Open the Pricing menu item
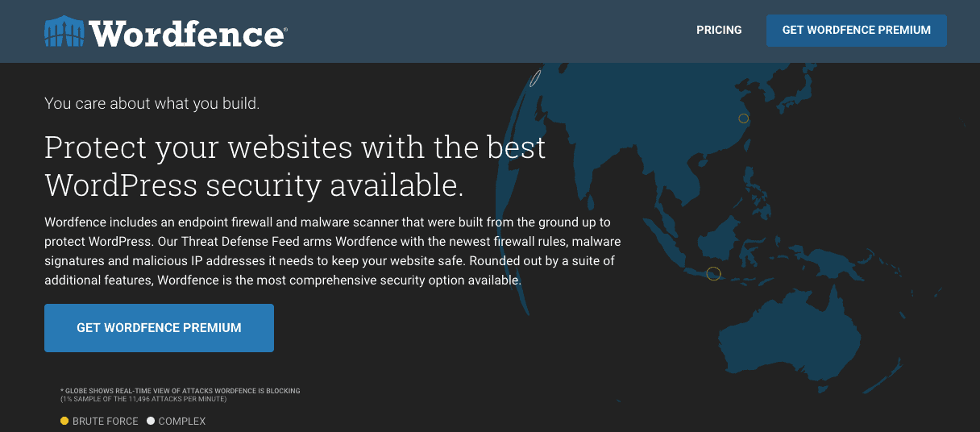The image size is (980, 432). pyautogui.click(x=719, y=30)
